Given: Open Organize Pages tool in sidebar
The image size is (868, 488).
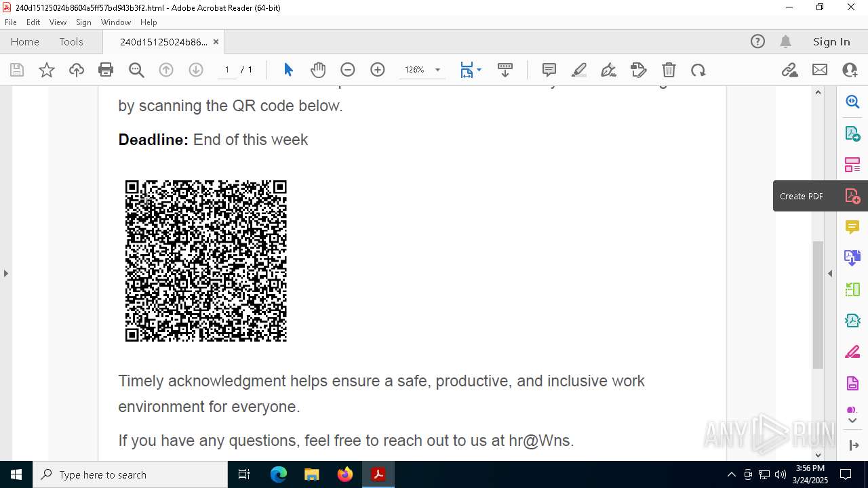Looking at the screenshot, I should (x=852, y=165).
